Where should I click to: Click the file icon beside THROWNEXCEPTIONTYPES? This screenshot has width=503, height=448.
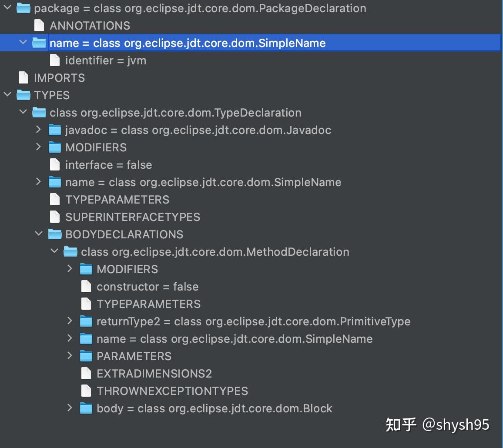[x=86, y=391]
